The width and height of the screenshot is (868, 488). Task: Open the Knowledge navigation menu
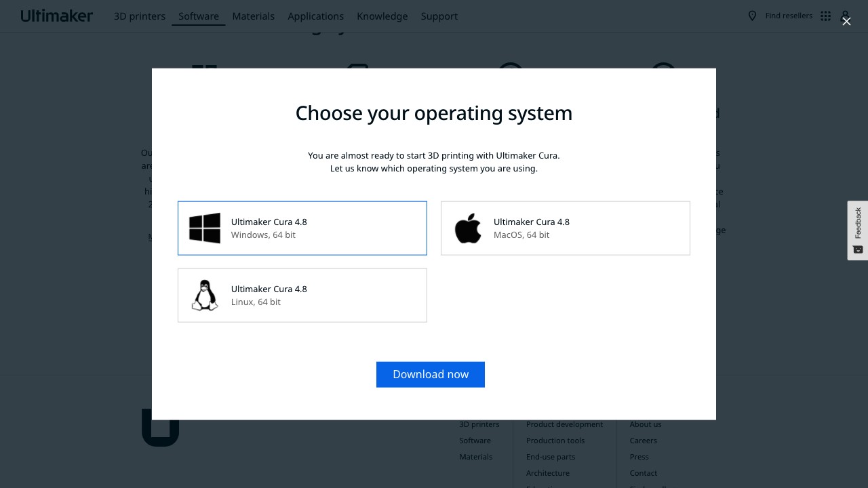382,16
